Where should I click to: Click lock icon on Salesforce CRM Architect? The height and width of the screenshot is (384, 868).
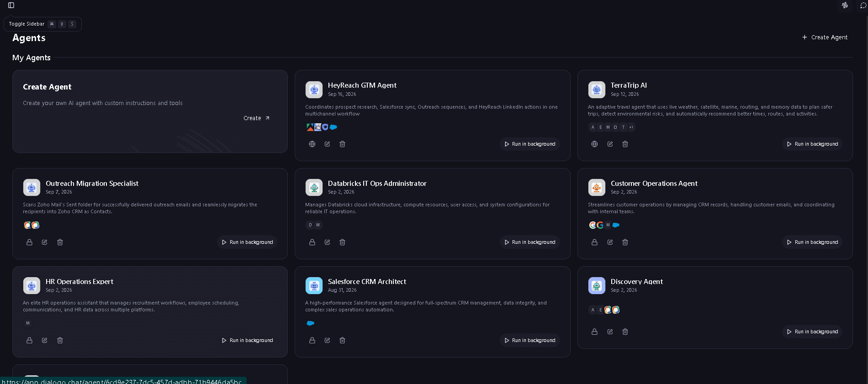click(x=312, y=341)
